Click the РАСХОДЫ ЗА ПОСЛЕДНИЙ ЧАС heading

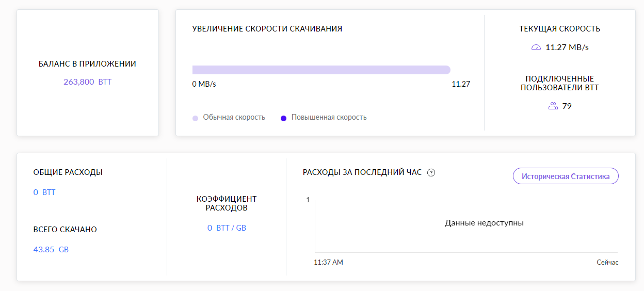[362, 172]
